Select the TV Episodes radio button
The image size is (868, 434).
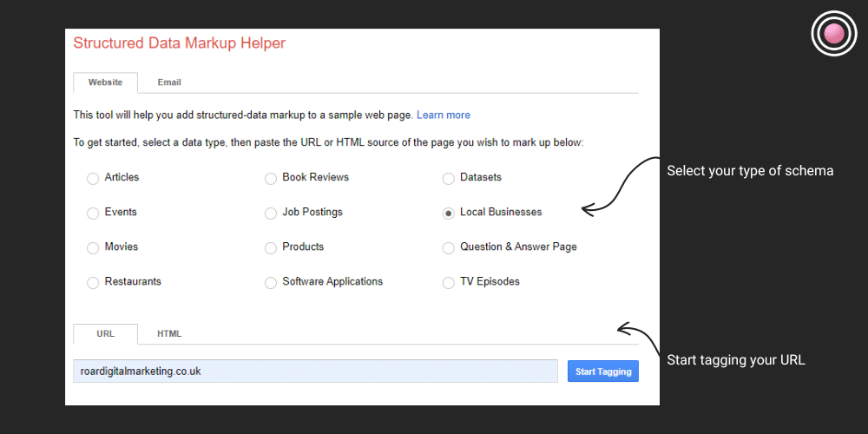[449, 282]
